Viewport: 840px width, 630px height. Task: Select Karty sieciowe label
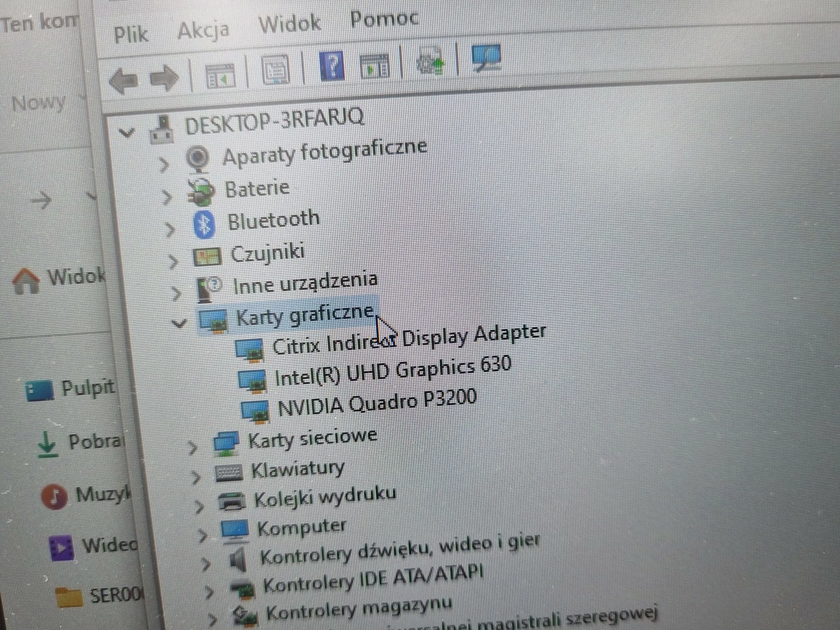[x=312, y=439]
